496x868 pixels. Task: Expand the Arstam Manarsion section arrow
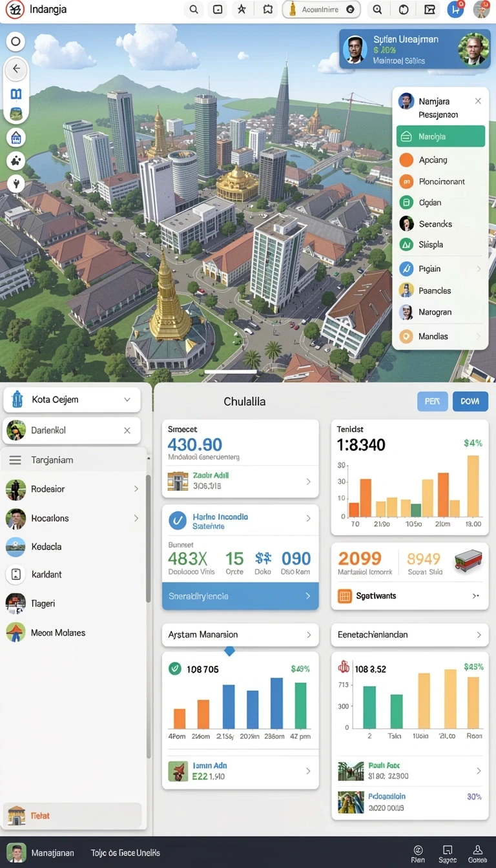point(309,635)
